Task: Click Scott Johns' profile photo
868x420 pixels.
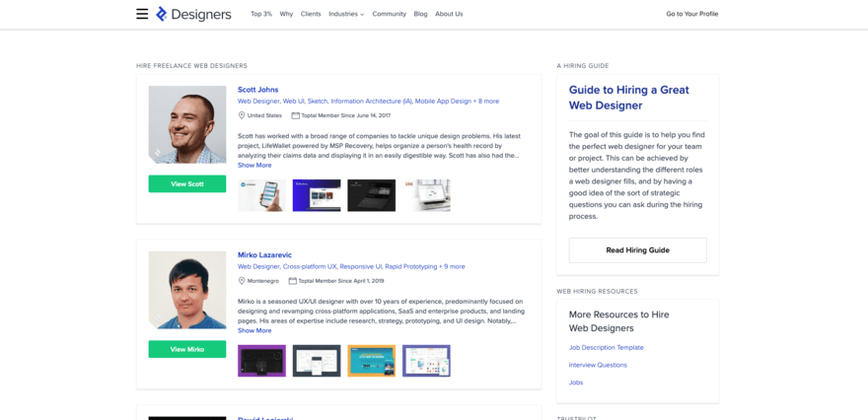Action: point(186,124)
